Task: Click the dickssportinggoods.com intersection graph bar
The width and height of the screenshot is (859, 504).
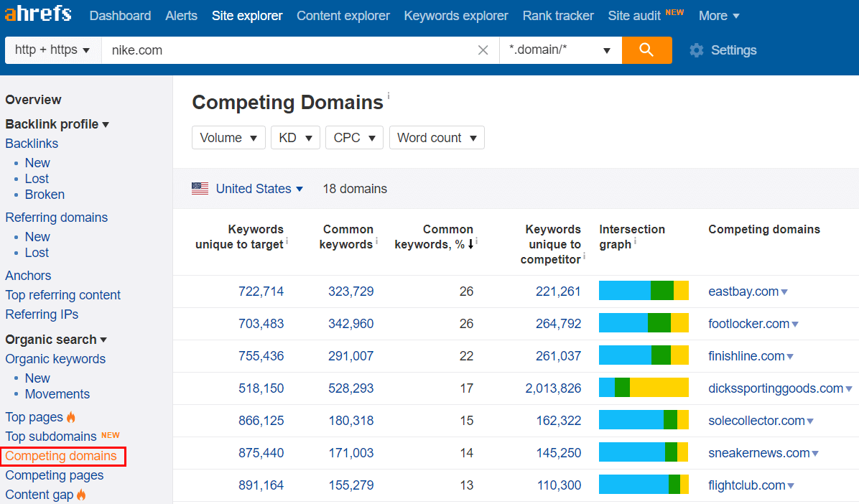Action: click(x=644, y=388)
